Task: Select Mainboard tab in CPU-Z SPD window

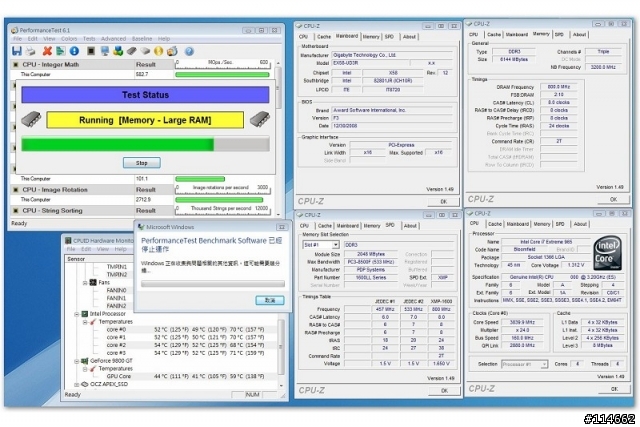Action: 348,226
